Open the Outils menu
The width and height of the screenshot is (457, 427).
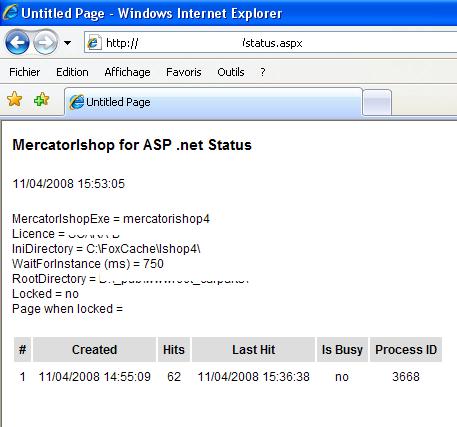click(231, 72)
